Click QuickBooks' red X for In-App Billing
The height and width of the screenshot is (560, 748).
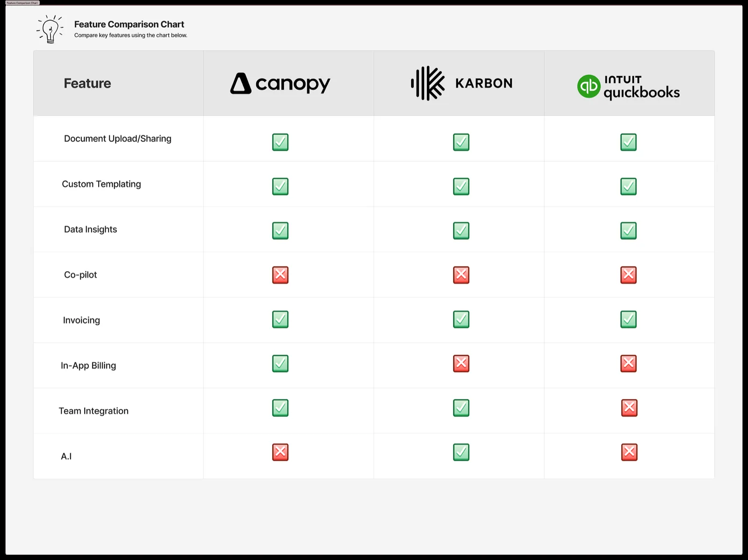tap(628, 363)
